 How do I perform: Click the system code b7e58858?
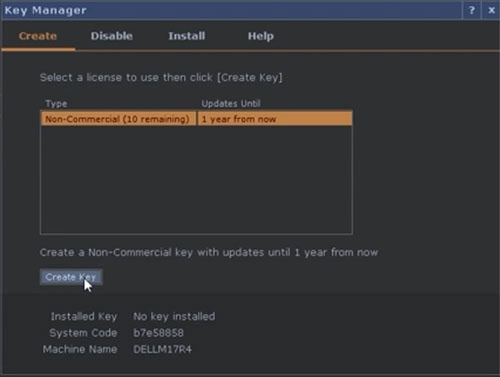coord(158,333)
